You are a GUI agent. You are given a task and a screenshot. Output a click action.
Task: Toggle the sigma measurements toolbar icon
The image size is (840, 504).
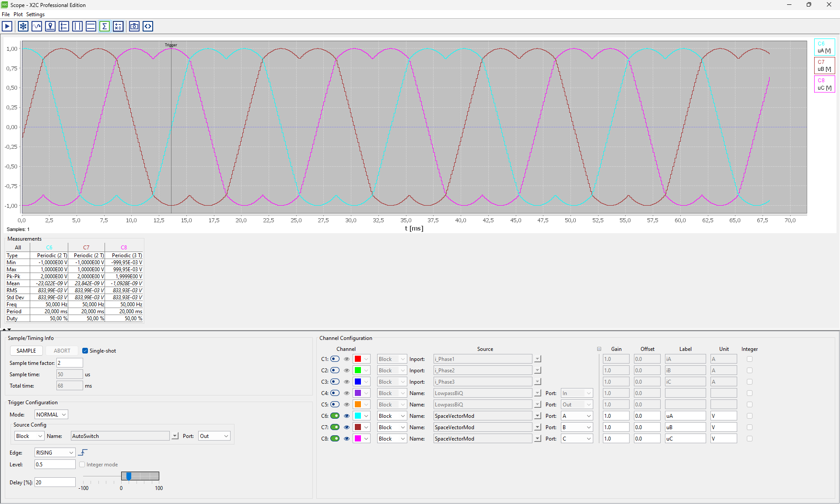(x=105, y=26)
